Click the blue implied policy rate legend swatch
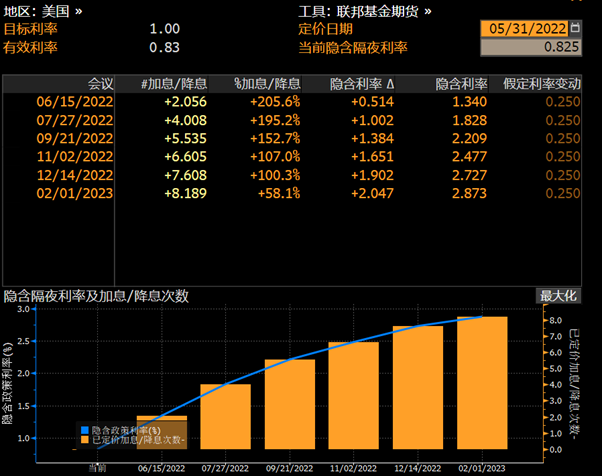Image resolution: width=602 pixels, height=476 pixels. click(x=83, y=429)
